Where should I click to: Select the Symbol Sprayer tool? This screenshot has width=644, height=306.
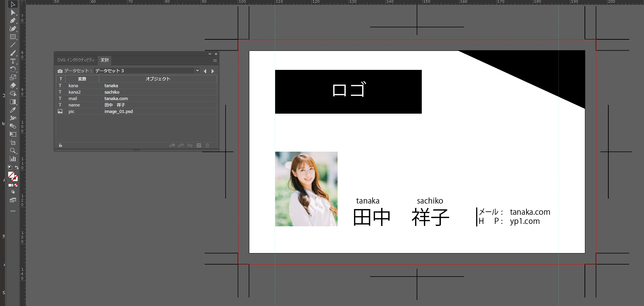(13, 118)
